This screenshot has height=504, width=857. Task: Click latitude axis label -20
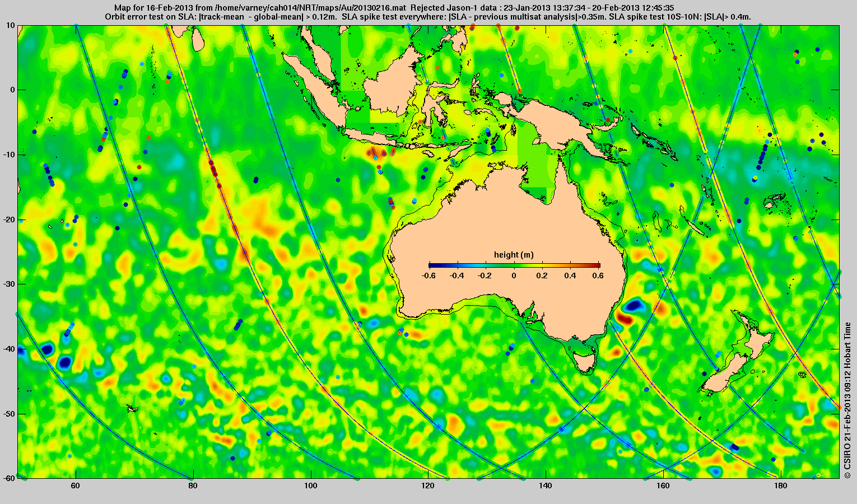(9, 220)
